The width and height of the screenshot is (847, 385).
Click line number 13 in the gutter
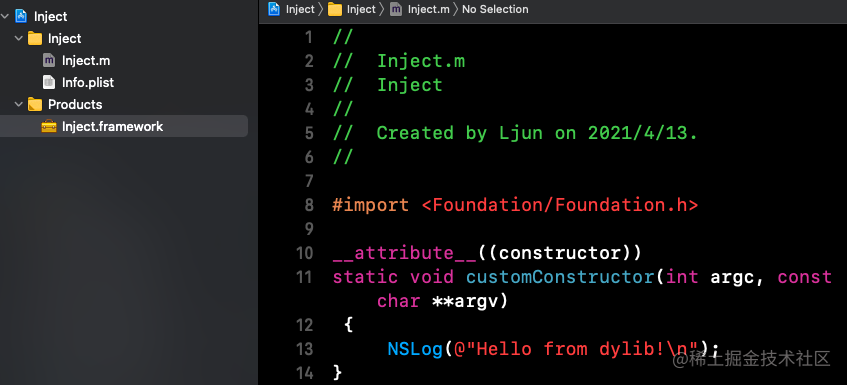click(x=305, y=349)
